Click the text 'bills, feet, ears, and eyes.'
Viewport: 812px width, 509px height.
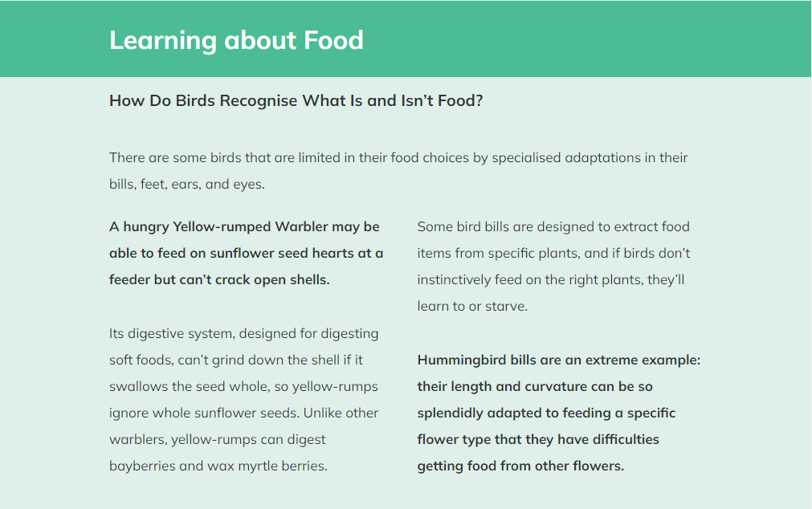tap(187, 185)
